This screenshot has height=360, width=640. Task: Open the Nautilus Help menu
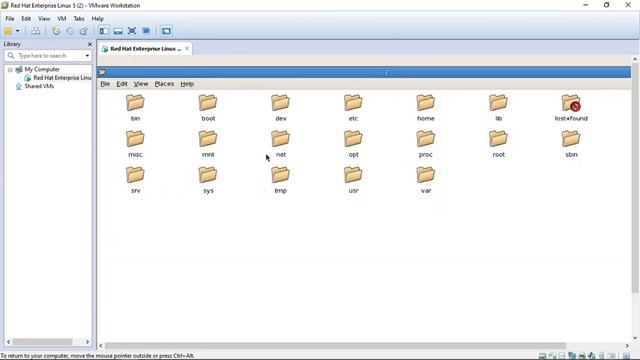(187, 84)
